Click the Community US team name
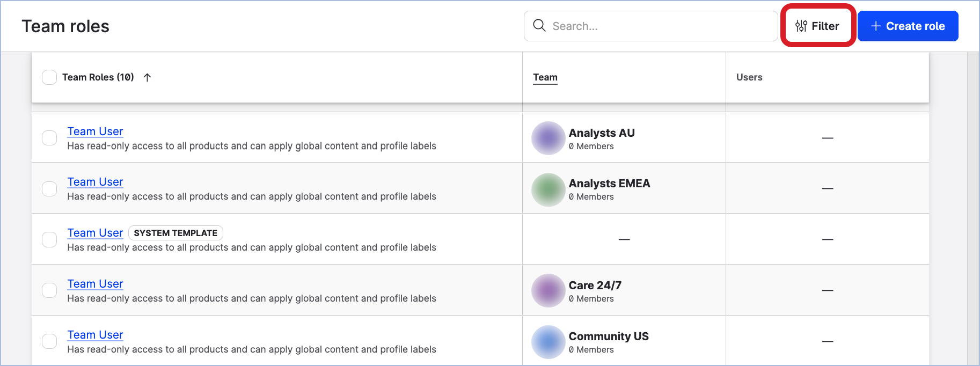 click(609, 336)
